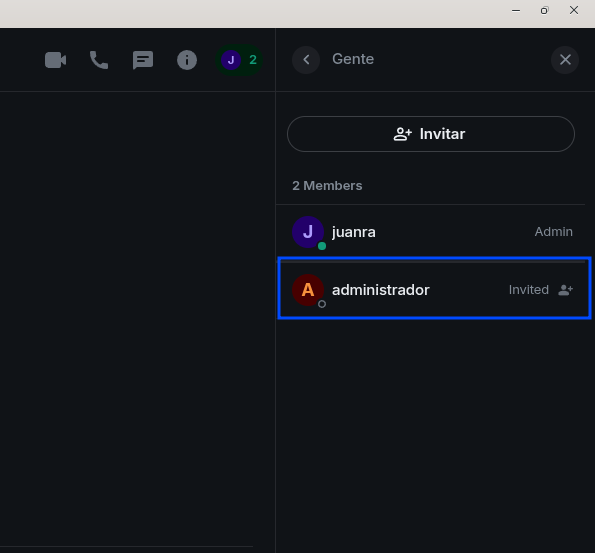595x553 pixels.
Task: Minimize the application window
Action: pyautogui.click(x=516, y=11)
